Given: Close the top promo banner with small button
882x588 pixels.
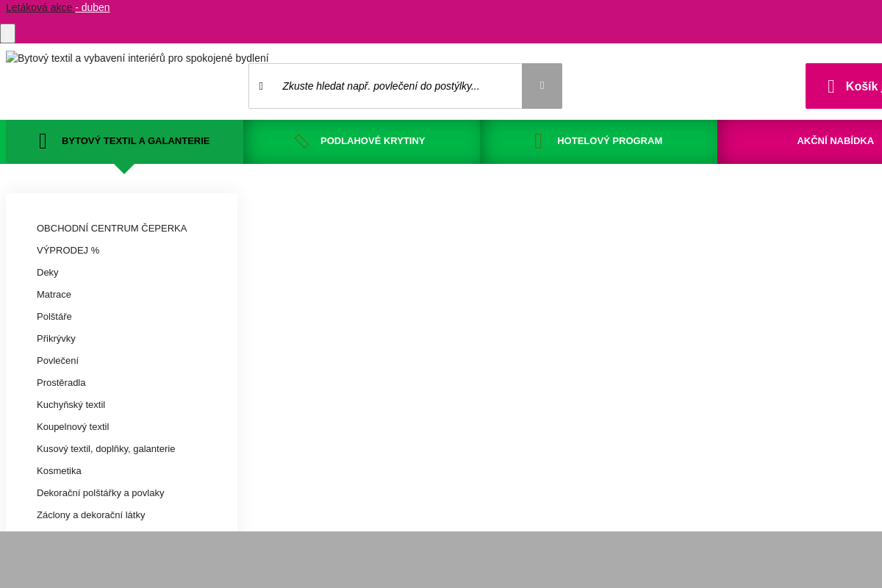Looking at the screenshot, I should (7, 33).
